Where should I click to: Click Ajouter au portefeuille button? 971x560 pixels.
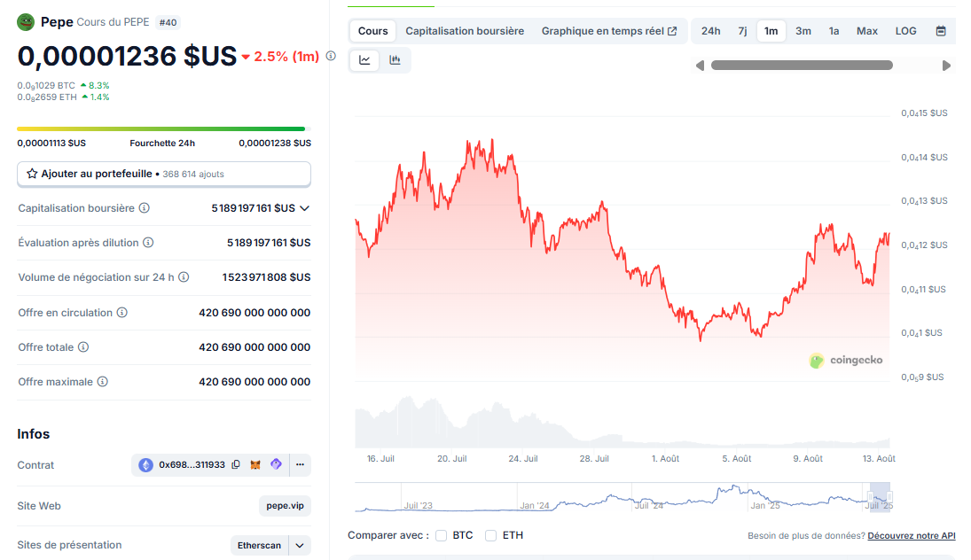click(163, 174)
